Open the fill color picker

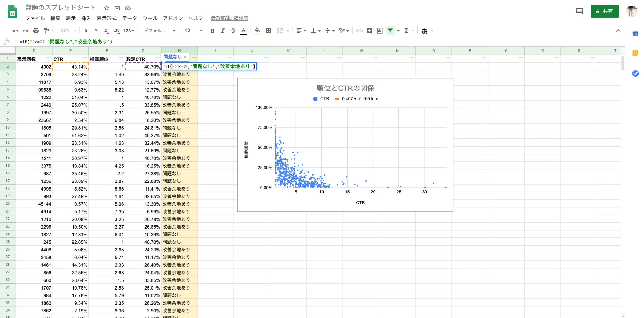coord(257,31)
